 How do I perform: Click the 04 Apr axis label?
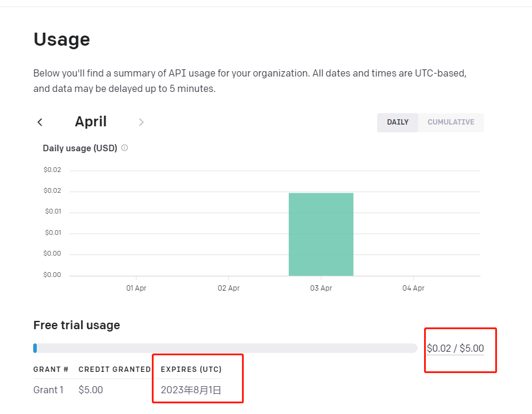(413, 288)
